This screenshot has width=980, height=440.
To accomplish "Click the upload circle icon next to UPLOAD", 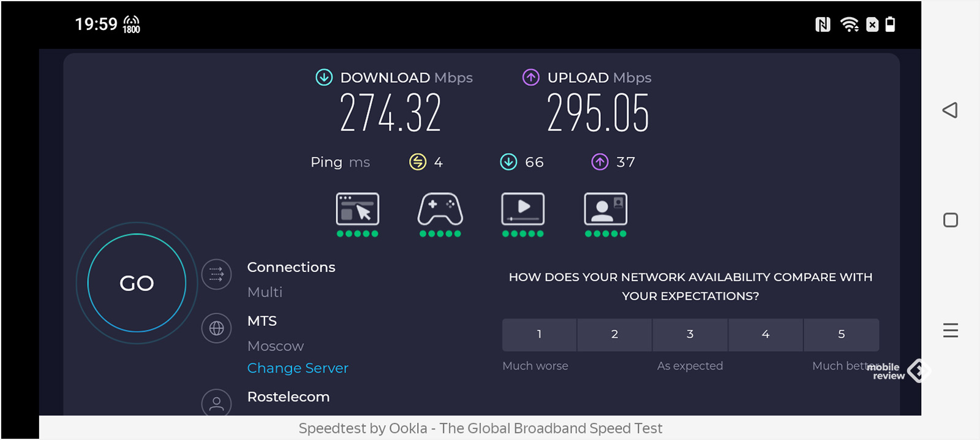I will click(x=531, y=77).
